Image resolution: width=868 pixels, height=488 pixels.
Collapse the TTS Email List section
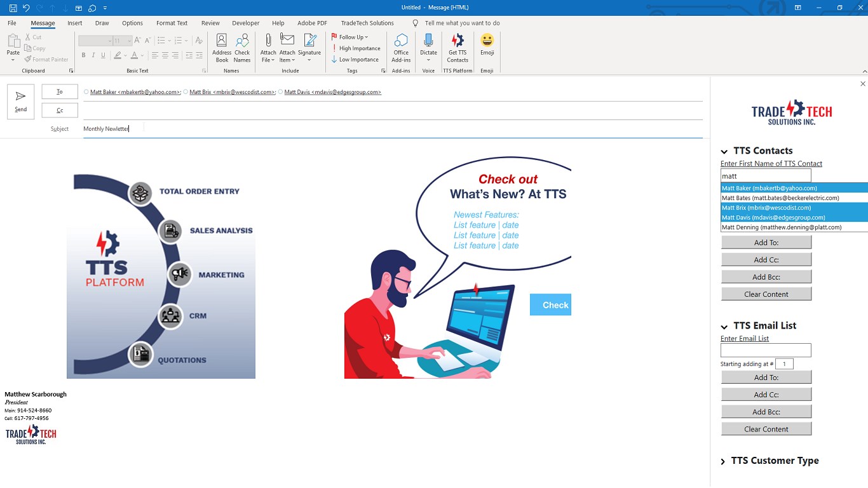coord(724,326)
